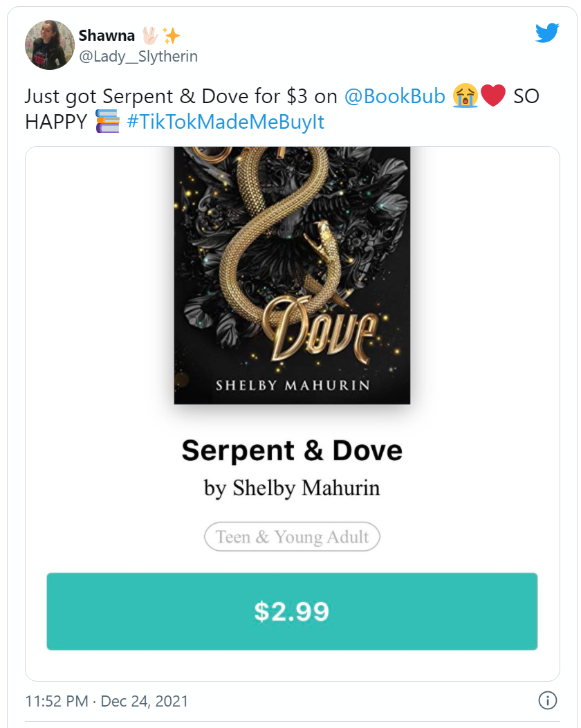Click the red heart emoji

click(493, 95)
